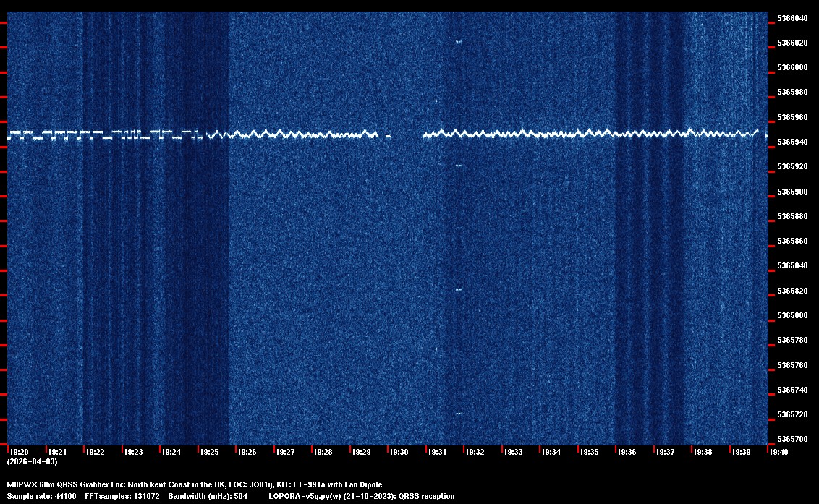Click the 5365800 frequency label
Screen dimensions: 819x504
[793, 316]
